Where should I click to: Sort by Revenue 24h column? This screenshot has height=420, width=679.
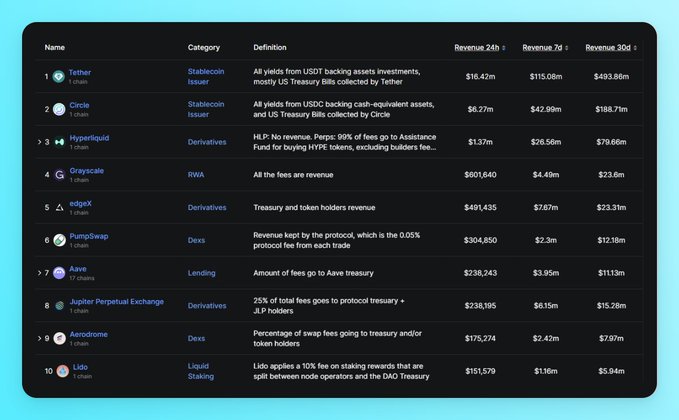pos(479,47)
